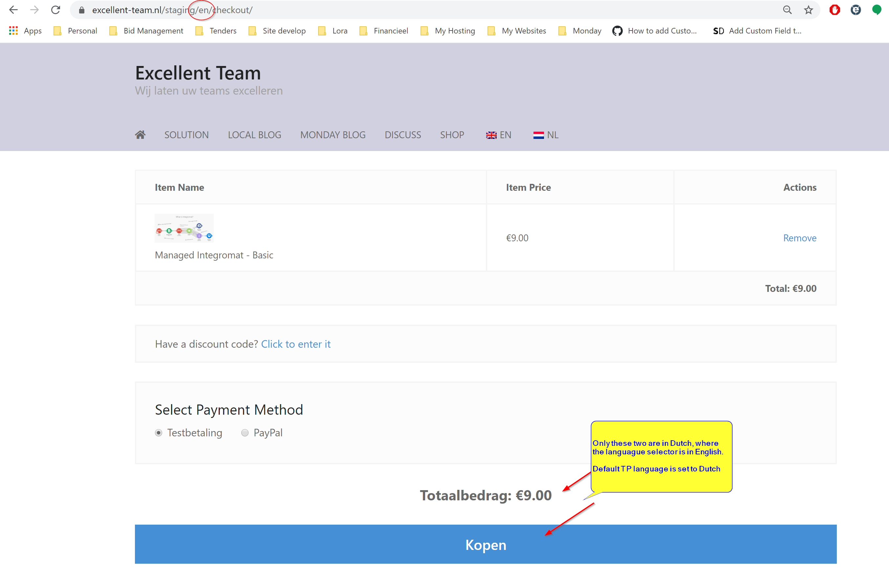Click to enter a discount code
The width and height of the screenshot is (889, 588).
coord(296,344)
